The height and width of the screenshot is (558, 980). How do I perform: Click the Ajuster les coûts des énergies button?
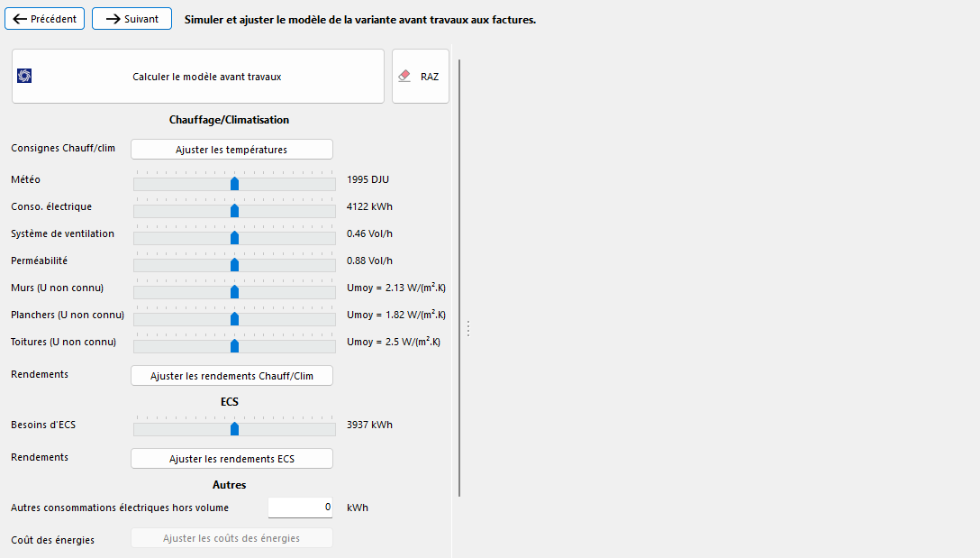pos(231,538)
